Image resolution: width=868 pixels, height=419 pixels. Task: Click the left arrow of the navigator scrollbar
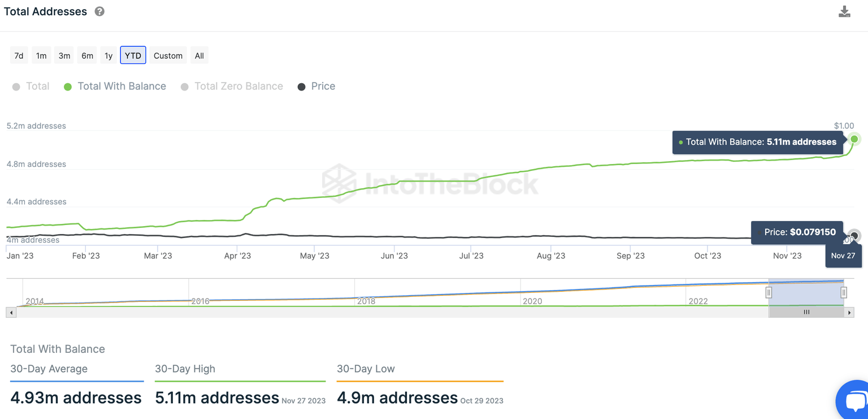pyautogui.click(x=11, y=312)
